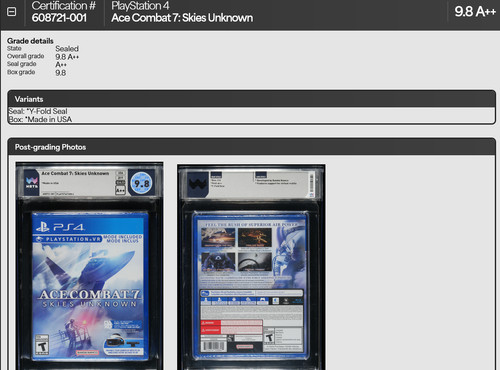The height and width of the screenshot is (370, 500).
Task: Open the front slab photo thumbnail
Action: point(89,266)
